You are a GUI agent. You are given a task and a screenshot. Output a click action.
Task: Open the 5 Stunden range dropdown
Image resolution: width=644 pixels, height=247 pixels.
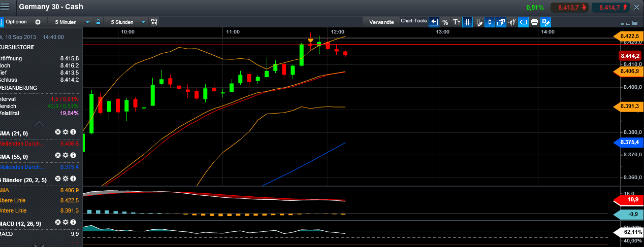coord(126,22)
